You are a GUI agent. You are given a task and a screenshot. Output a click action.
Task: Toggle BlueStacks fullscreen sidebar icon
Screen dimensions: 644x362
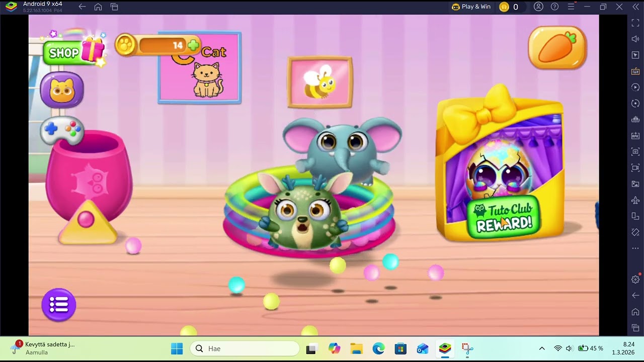click(x=635, y=23)
